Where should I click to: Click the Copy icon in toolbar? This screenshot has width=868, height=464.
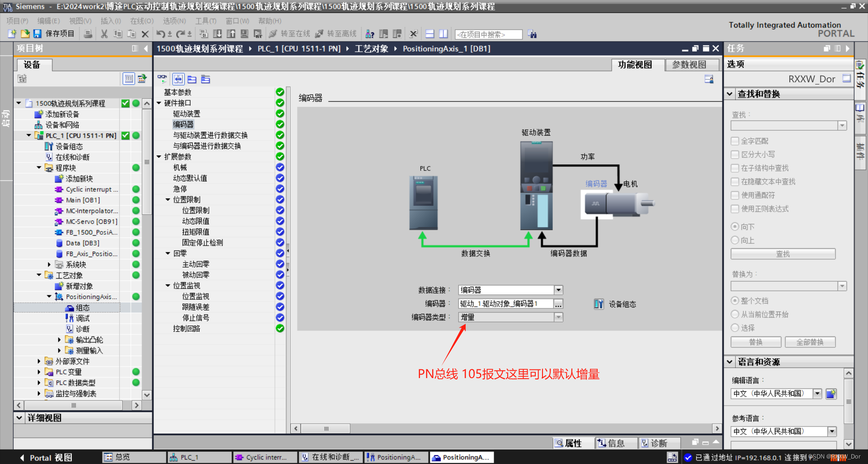click(x=118, y=34)
